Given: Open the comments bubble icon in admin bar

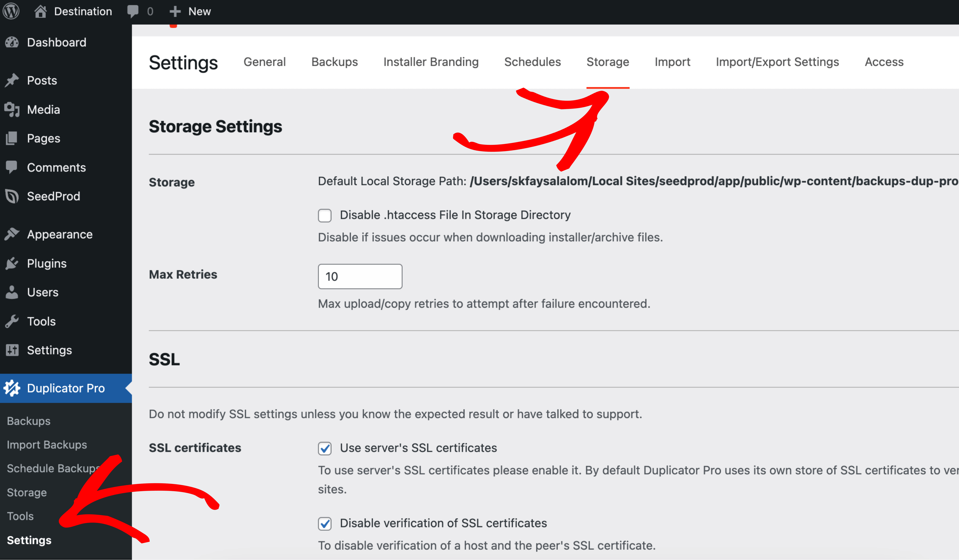Looking at the screenshot, I should [x=133, y=11].
